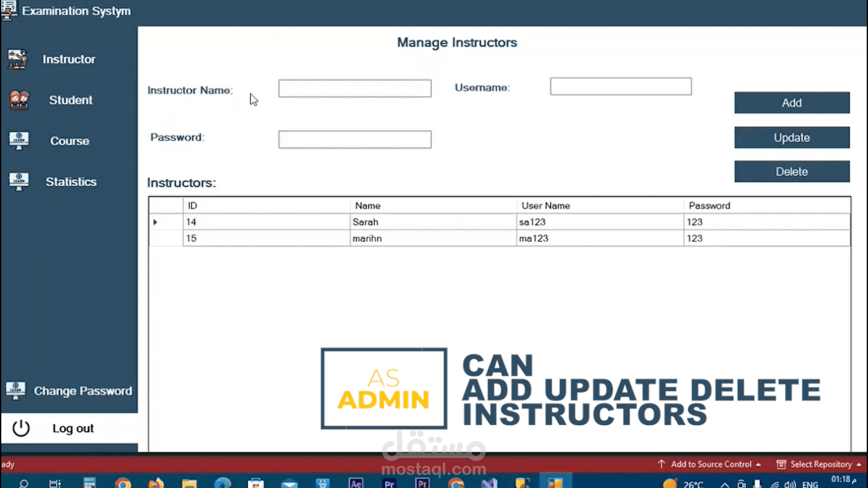868x488 pixels.
Task: Click the Examination Systym app icon
Action: pos(8,11)
